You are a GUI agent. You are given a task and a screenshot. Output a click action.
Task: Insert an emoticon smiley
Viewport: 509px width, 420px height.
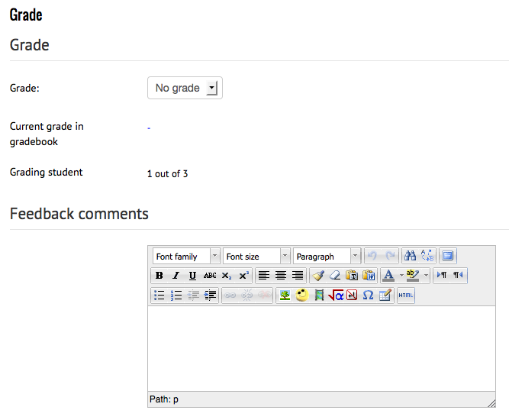301,296
